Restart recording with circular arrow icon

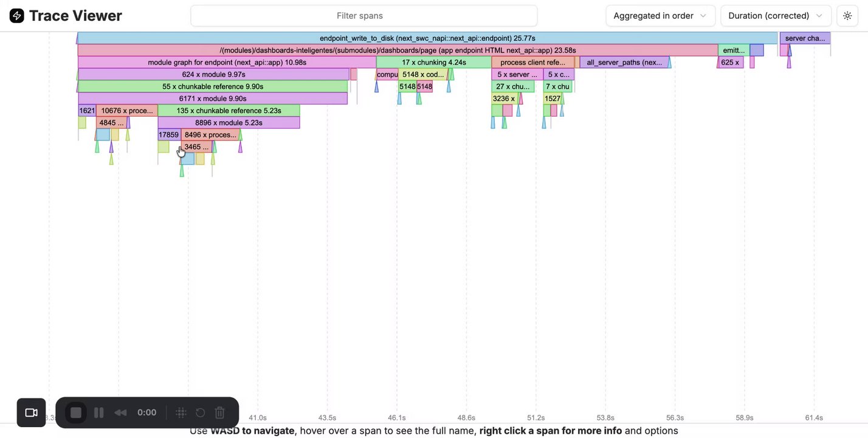point(200,412)
